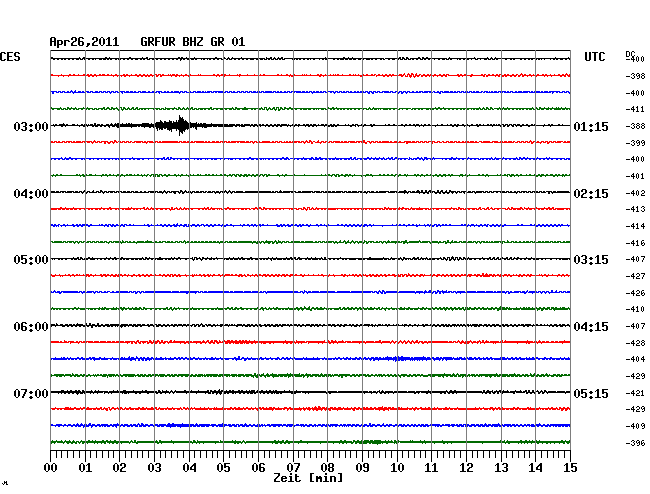This screenshot has width=650, height=494.
Task: Click the Zeit [min] axis title
Action: pyautogui.click(x=308, y=478)
